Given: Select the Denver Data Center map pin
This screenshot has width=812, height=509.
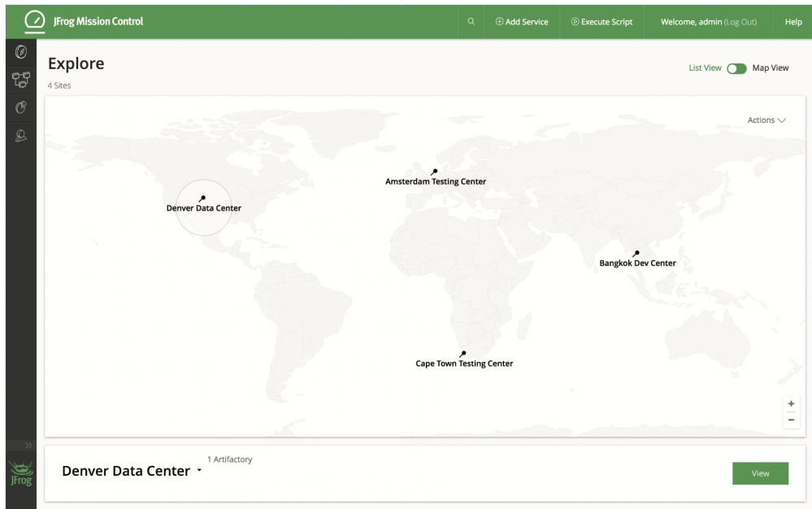Looking at the screenshot, I should [202, 199].
